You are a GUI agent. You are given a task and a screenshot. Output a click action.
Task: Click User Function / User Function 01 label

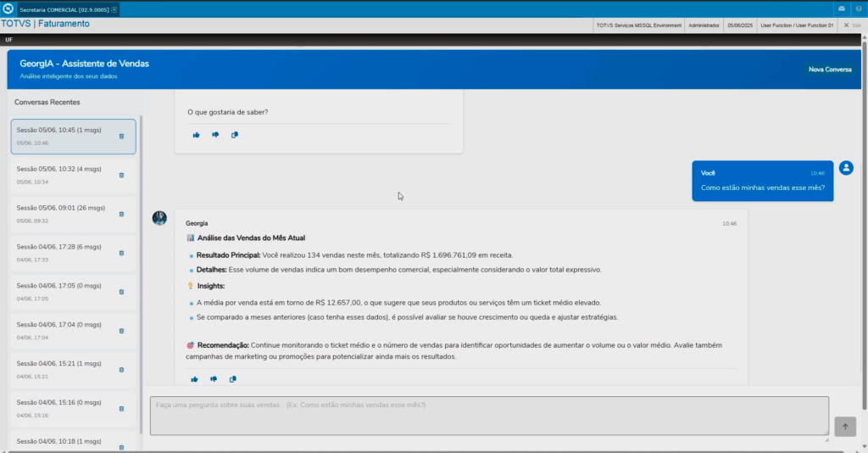coord(797,25)
